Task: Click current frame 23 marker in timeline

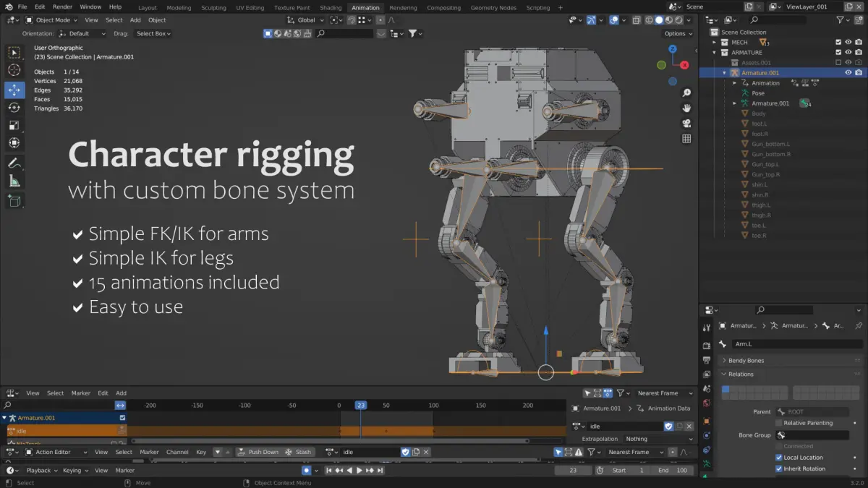Action: (x=361, y=406)
